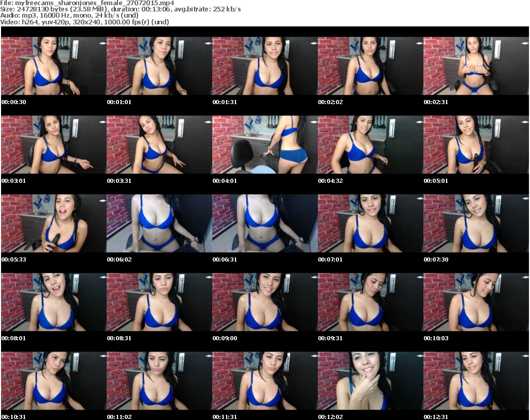This screenshot has height=420, width=530.
Task: Click the thumbnail at 00:09:31
Action: [x=370, y=302]
